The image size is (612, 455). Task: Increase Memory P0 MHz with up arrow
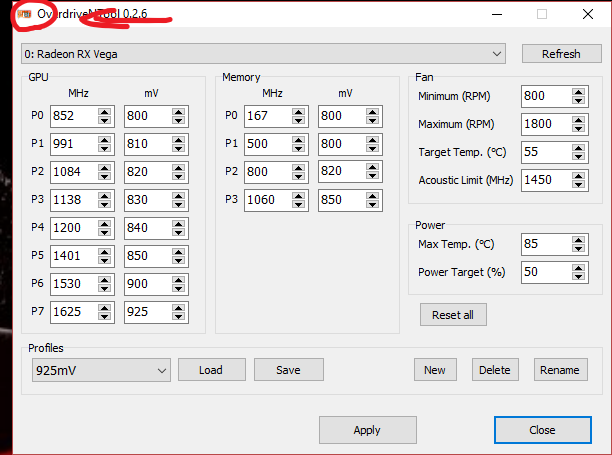click(298, 112)
